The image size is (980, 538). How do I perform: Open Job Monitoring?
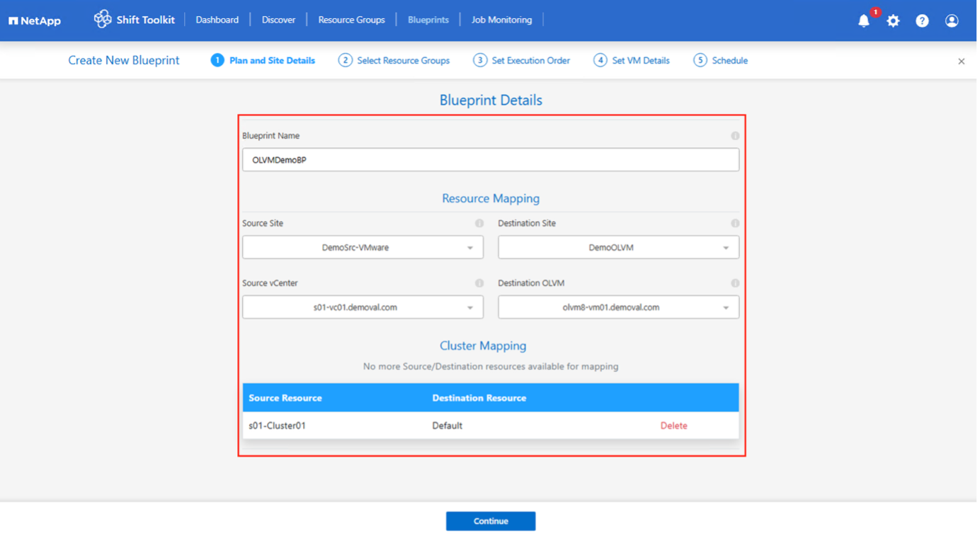coord(503,20)
